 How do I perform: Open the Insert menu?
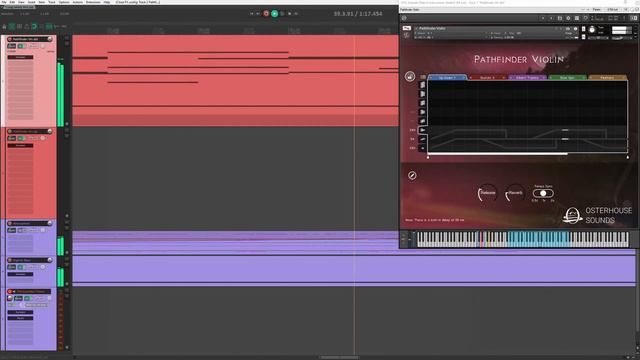coord(31,2)
